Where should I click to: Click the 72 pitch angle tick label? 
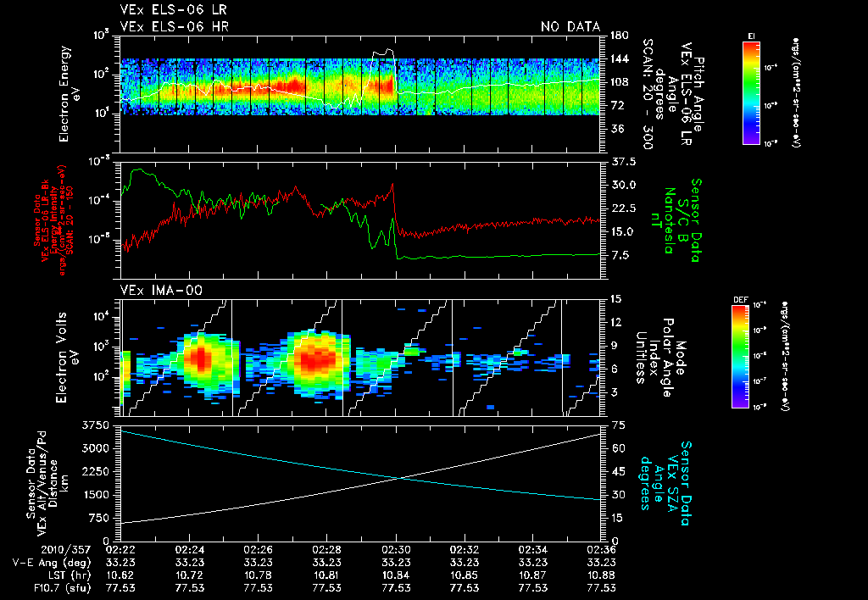(x=617, y=105)
